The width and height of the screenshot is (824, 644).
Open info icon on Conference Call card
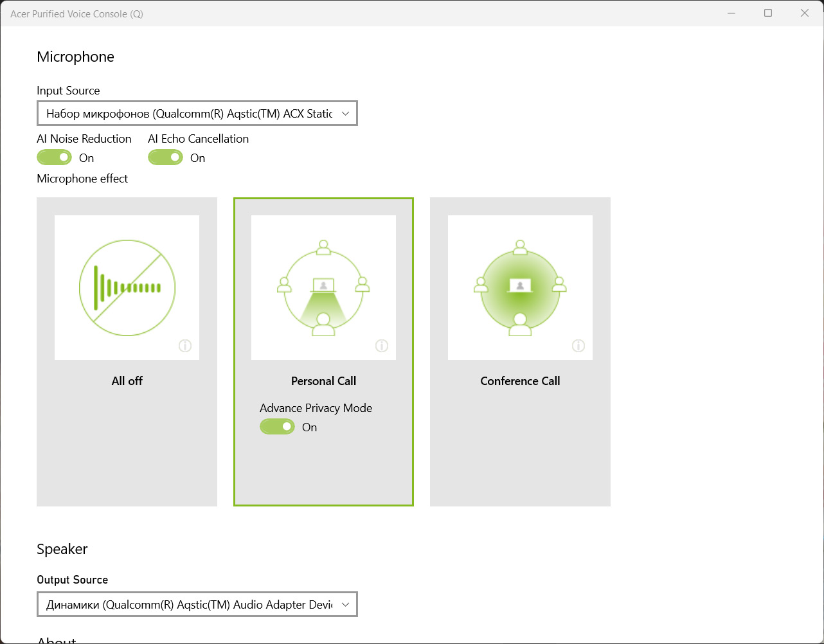578,346
